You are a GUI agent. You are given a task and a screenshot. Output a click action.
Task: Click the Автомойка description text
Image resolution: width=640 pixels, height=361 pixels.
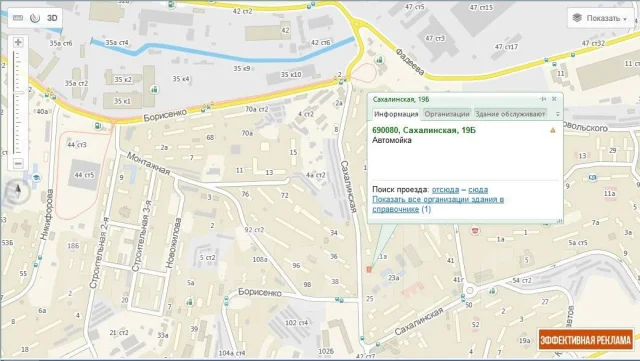click(392, 140)
